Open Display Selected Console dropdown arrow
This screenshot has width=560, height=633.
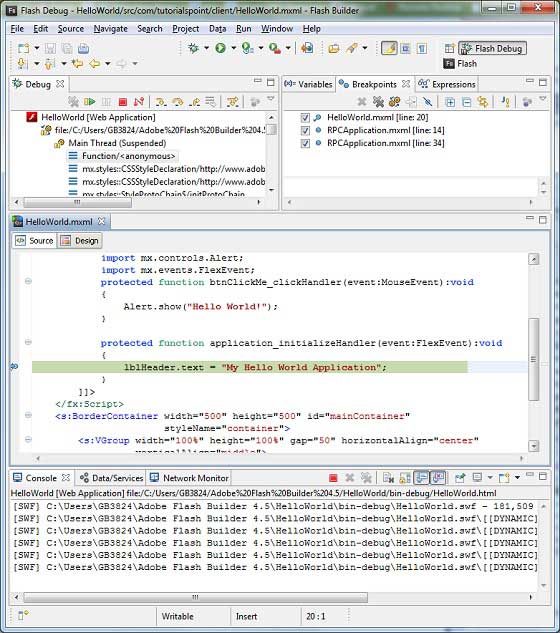point(490,478)
